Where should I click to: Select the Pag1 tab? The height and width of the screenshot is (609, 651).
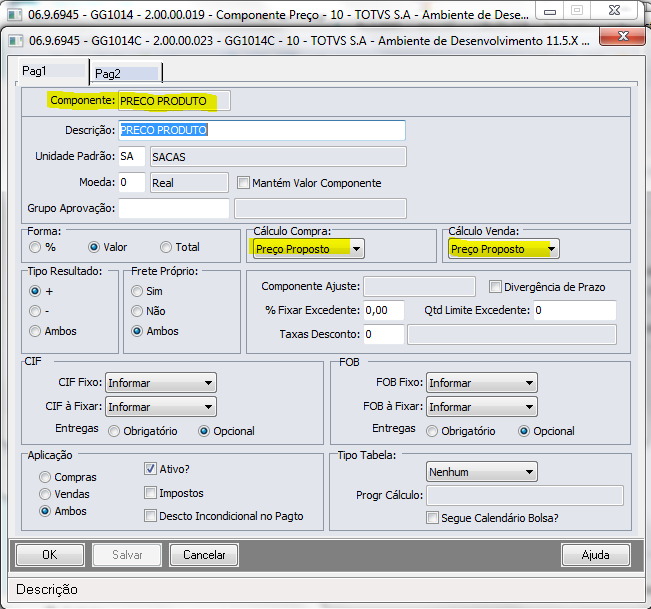50,73
